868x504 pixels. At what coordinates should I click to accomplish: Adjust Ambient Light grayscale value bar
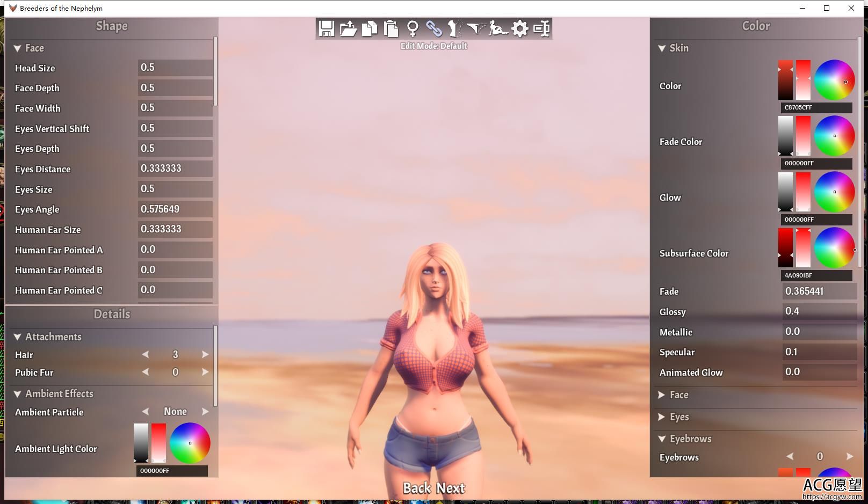(141, 443)
